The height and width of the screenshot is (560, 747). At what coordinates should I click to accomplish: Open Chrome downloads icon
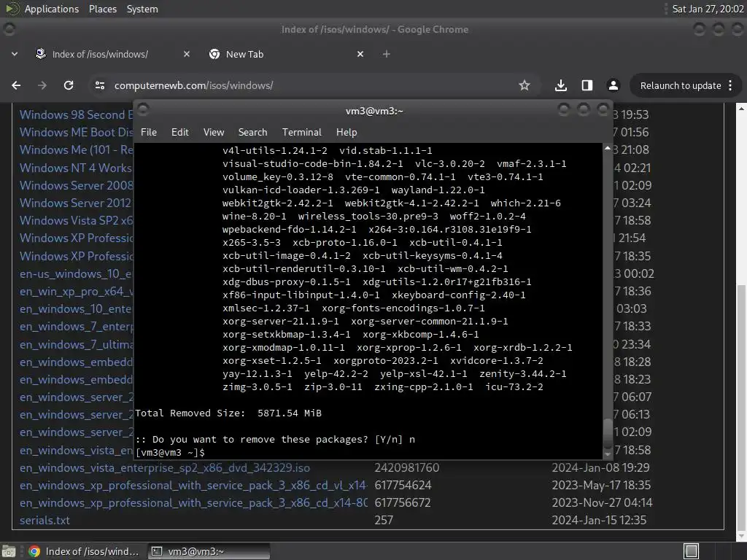[x=561, y=85]
